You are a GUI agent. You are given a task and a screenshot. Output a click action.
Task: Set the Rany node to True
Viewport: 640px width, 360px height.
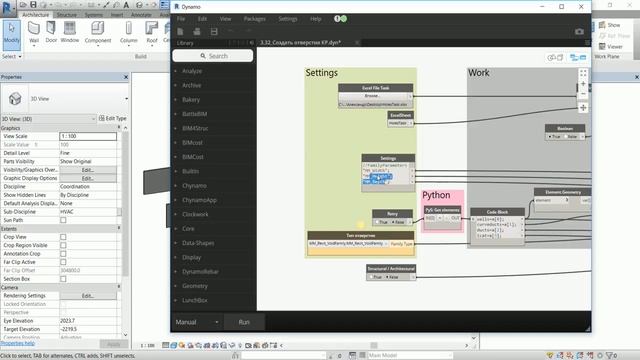point(377,222)
